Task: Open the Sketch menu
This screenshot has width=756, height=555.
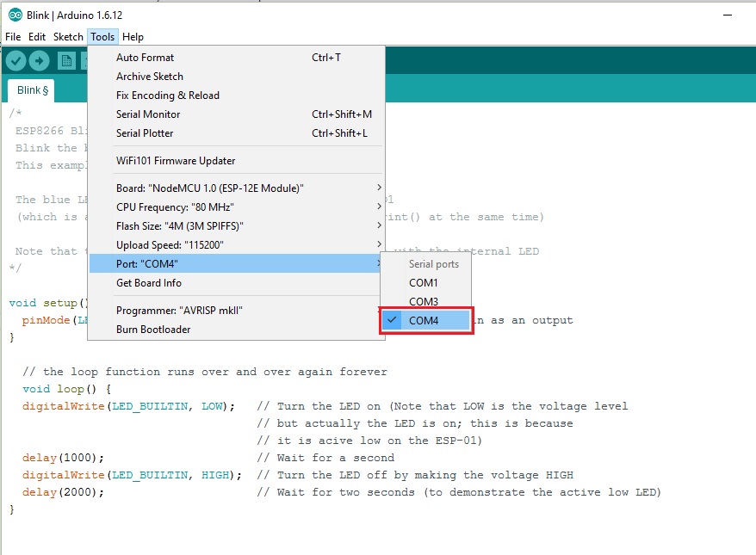Action: [x=68, y=37]
